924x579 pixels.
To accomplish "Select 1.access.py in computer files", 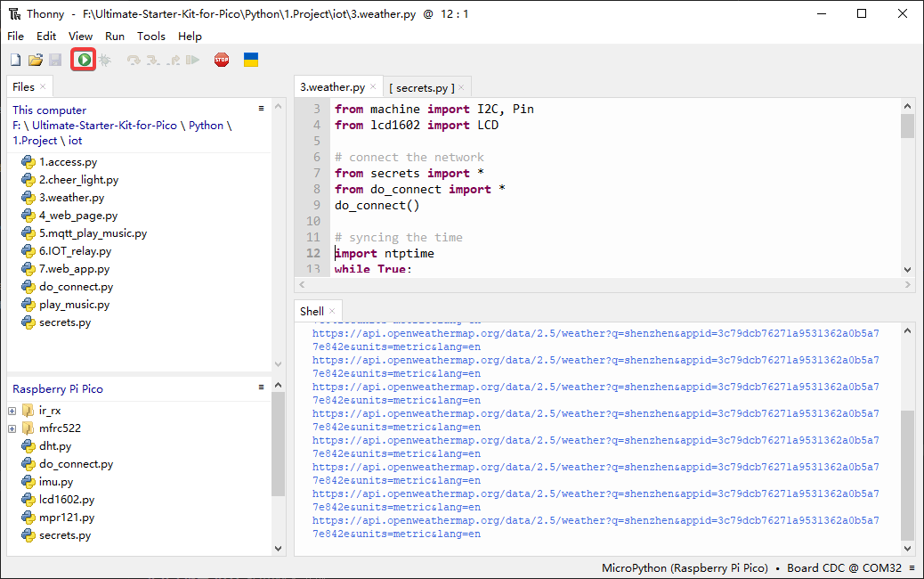I will (x=68, y=161).
